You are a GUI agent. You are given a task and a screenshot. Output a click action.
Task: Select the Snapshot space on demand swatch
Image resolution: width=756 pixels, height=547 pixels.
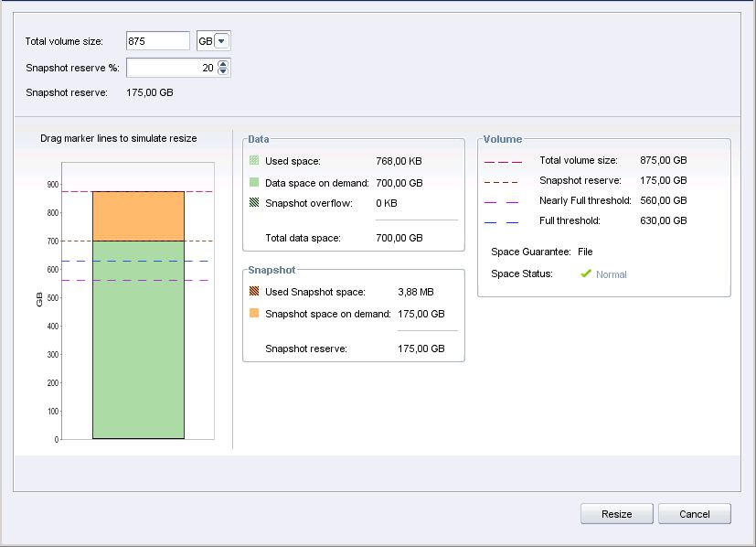pyautogui.click(x=253, y=314)
